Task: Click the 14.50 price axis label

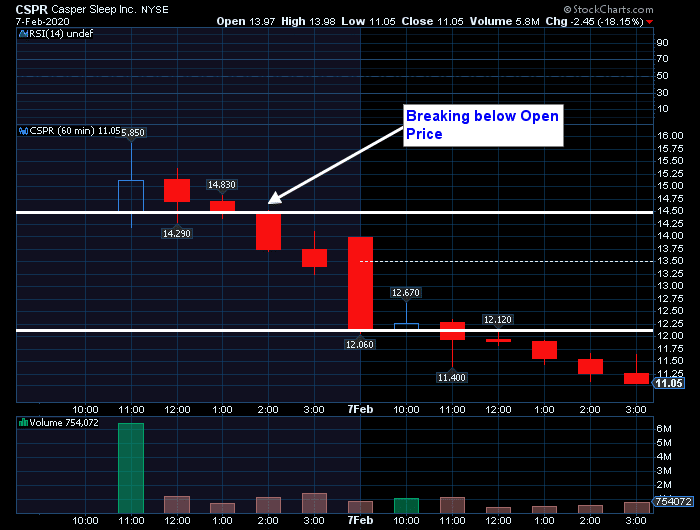Action: [x=671, y=211]
